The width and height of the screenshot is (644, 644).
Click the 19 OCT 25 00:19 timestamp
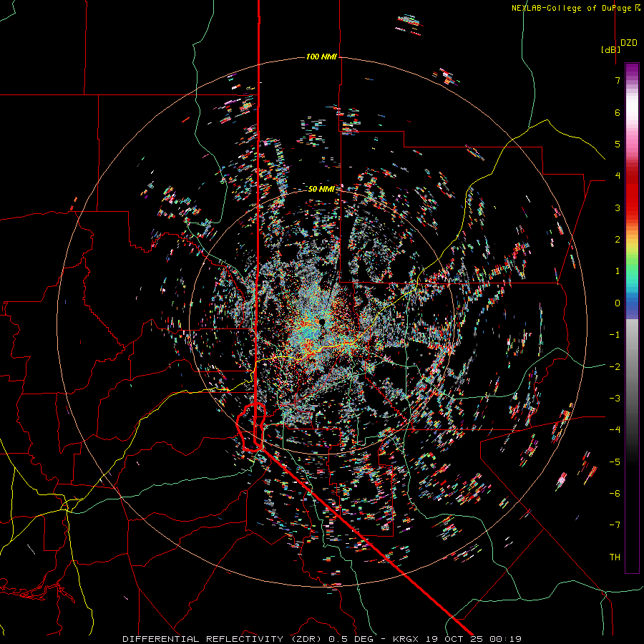coord(474,639)
